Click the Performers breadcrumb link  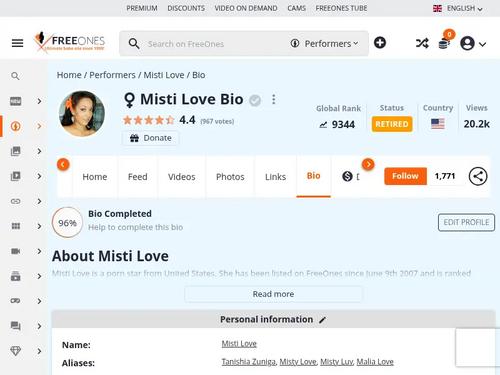tap(112, 75)
